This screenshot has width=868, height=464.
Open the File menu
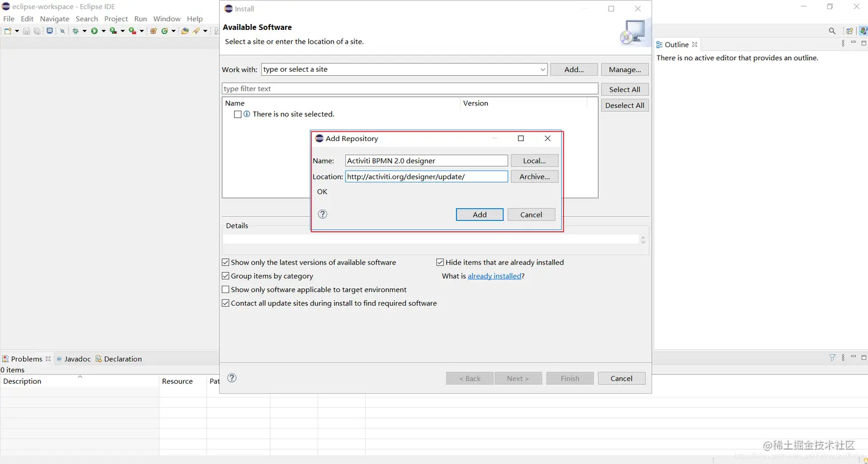click(9, 18)
